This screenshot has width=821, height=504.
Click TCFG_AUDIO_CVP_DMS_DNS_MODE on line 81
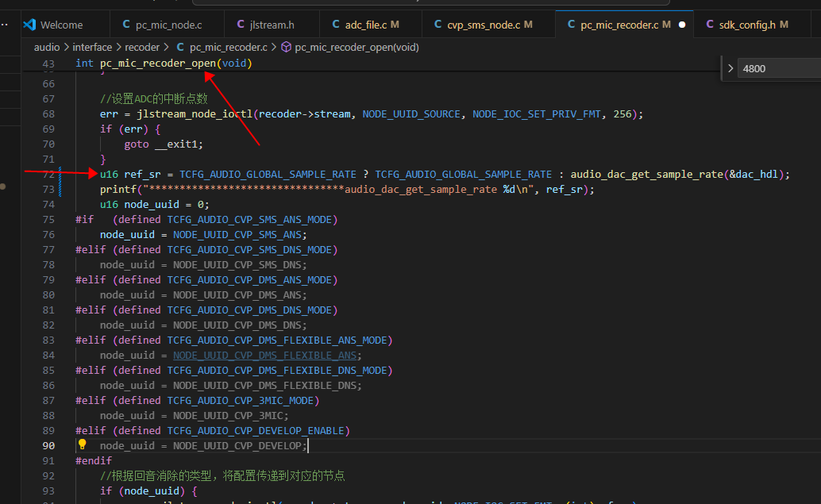[x=249, y=310]
